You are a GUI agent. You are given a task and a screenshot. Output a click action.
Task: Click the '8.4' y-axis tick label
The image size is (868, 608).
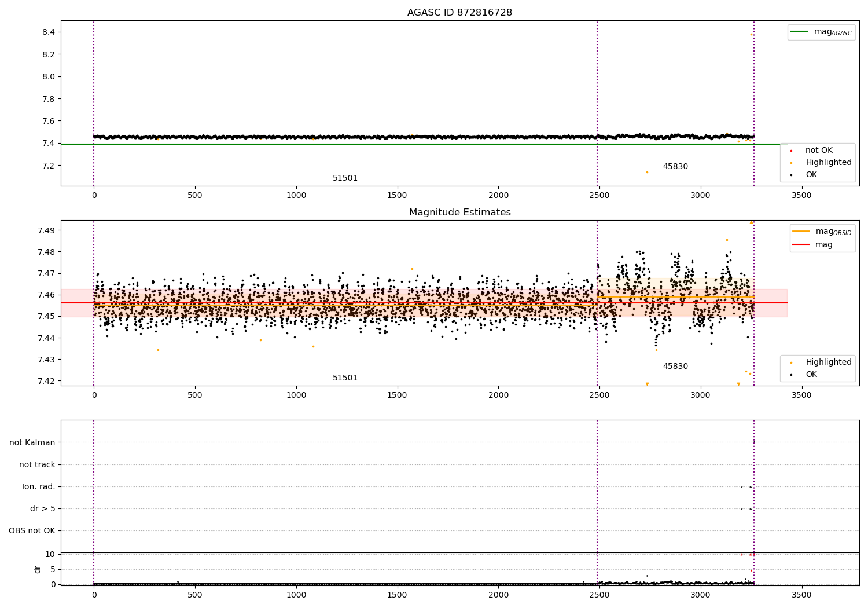tap(49, 32)
